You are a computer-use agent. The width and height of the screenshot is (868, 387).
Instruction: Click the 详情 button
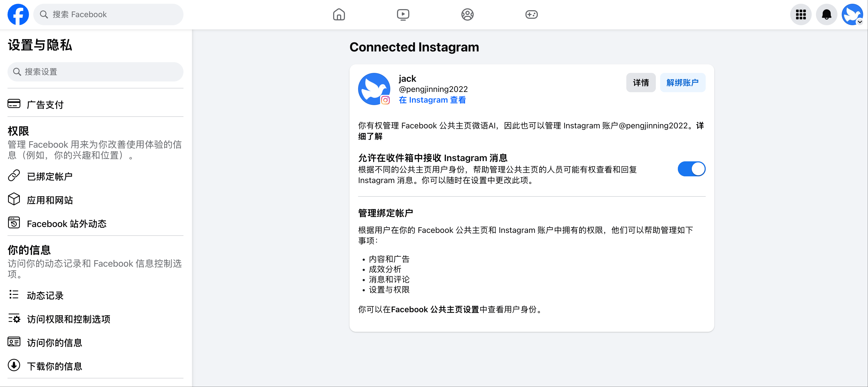click(x=641, y=83)
